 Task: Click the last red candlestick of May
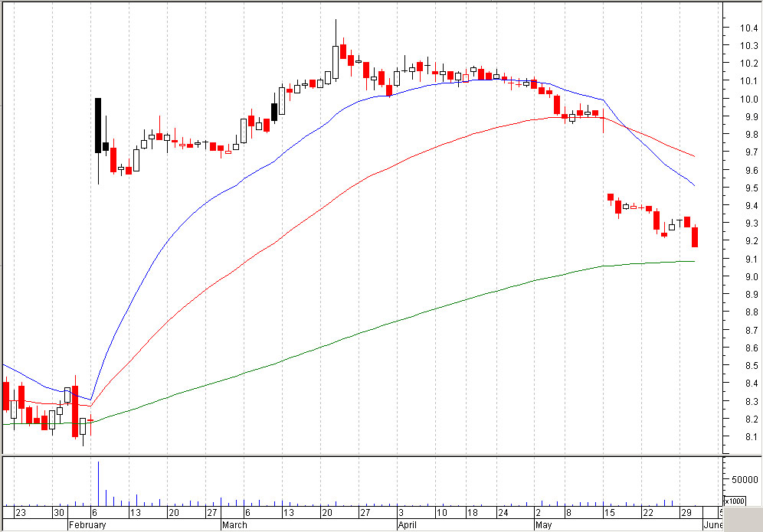[695, 237]
